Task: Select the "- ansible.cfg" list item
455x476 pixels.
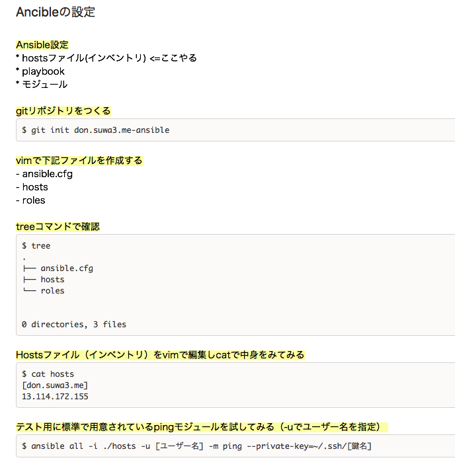Action: (x=44, y=174)
